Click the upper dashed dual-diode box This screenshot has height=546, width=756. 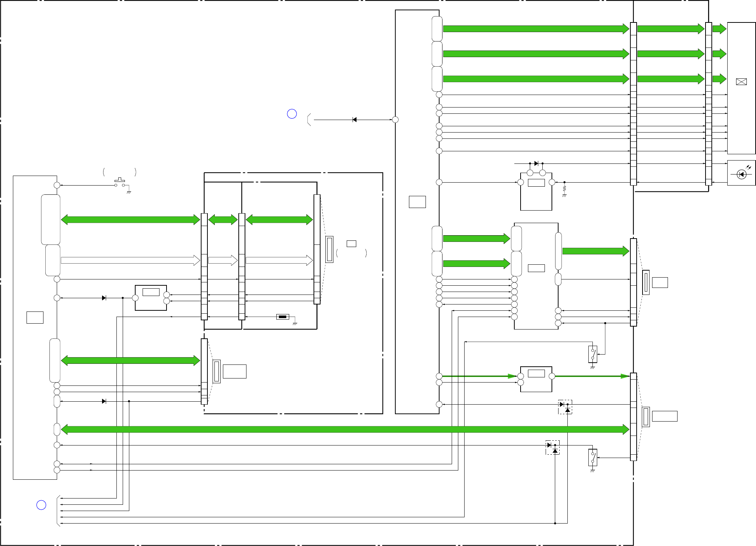click(x=565, y=407)
